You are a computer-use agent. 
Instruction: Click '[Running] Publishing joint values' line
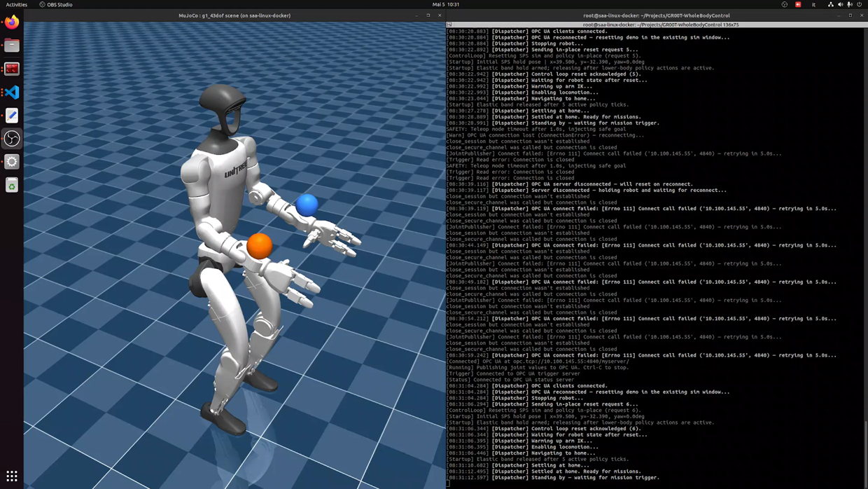point(538,368)
